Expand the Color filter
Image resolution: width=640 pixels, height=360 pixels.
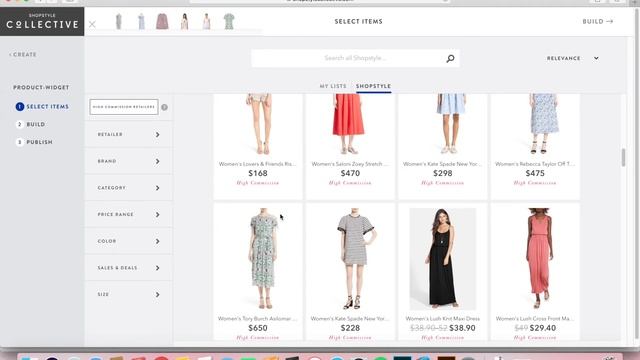point(129,241)
